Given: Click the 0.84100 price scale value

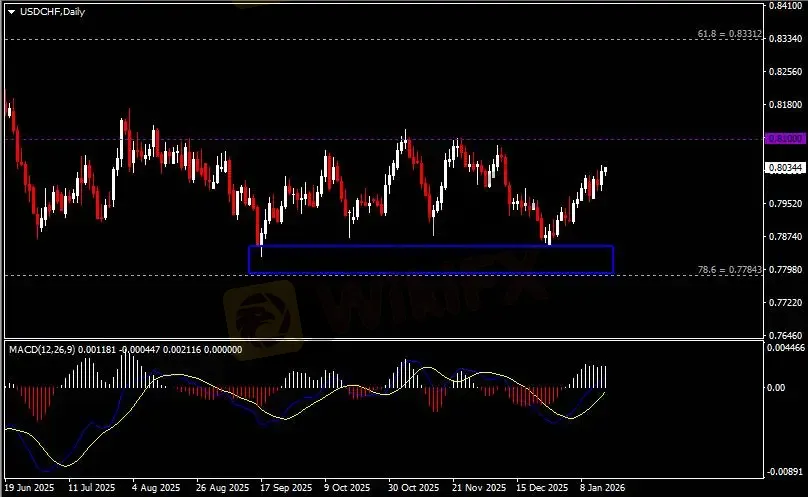Looking at the screenshot, I should point(785,6).
